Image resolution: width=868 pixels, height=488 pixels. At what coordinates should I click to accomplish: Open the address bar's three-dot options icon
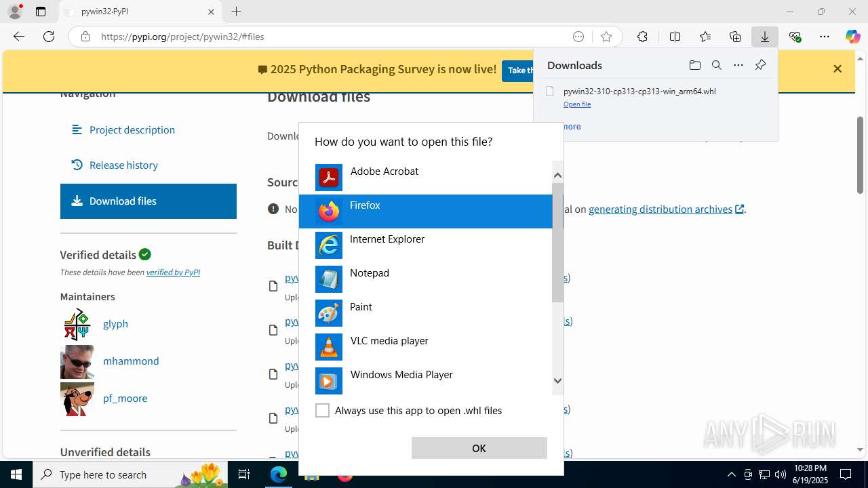tap(578, 37)
